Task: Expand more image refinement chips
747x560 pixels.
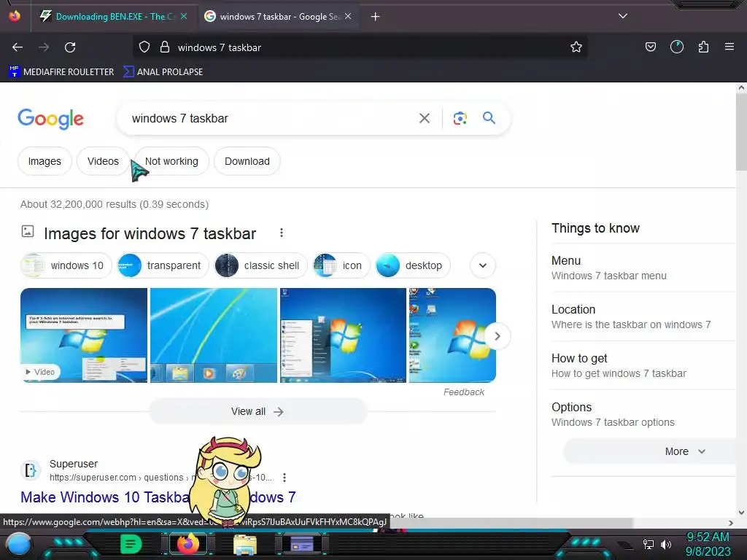Action: (483, 265)
